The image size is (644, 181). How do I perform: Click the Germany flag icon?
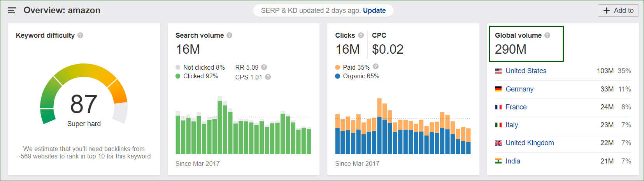(x=498, y=89)
